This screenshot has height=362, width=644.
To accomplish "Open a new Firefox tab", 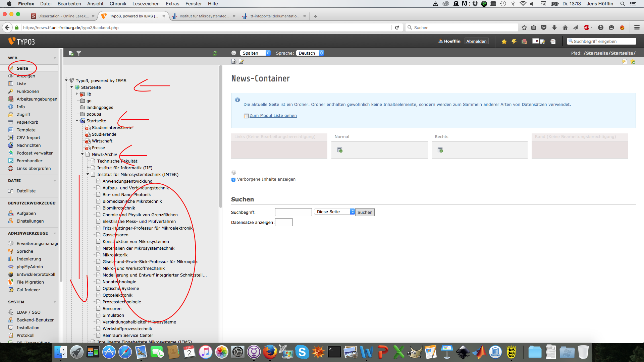I will tap(315, 16).
